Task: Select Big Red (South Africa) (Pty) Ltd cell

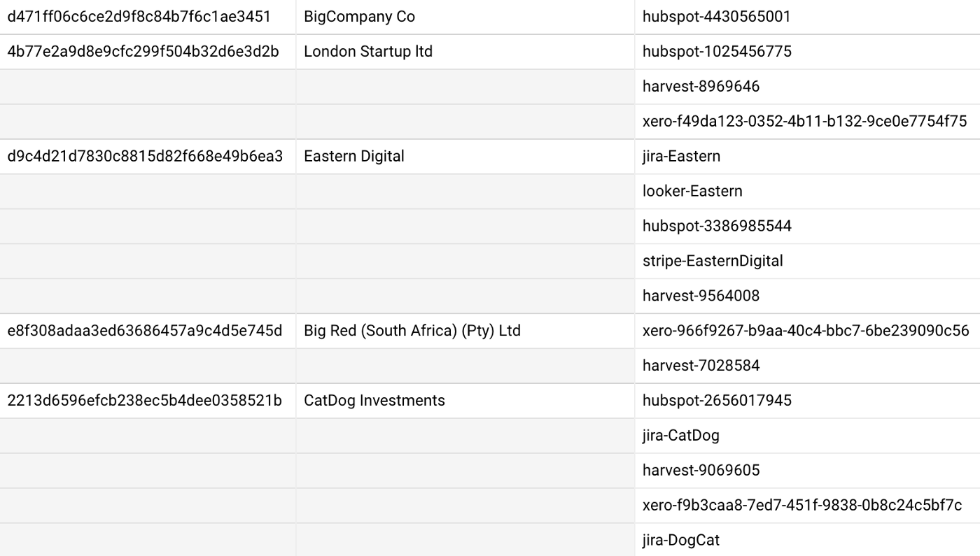Action: pos(412,331)
